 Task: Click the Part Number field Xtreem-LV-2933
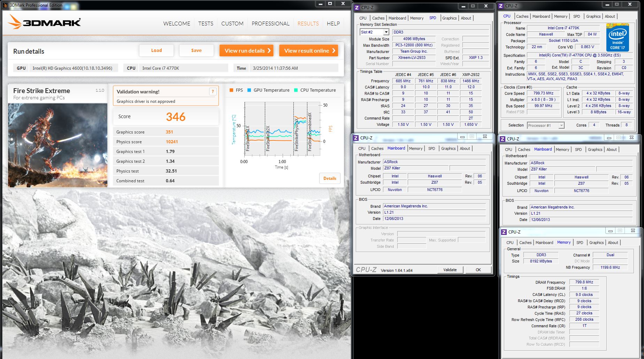(414, 58)
